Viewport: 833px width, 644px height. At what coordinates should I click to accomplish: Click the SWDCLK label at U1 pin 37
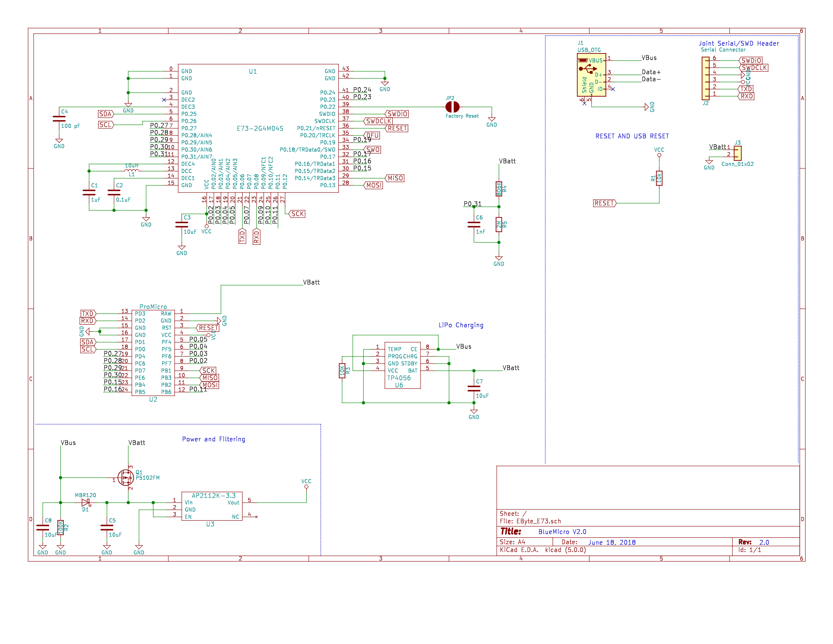[x=378, y=121]
